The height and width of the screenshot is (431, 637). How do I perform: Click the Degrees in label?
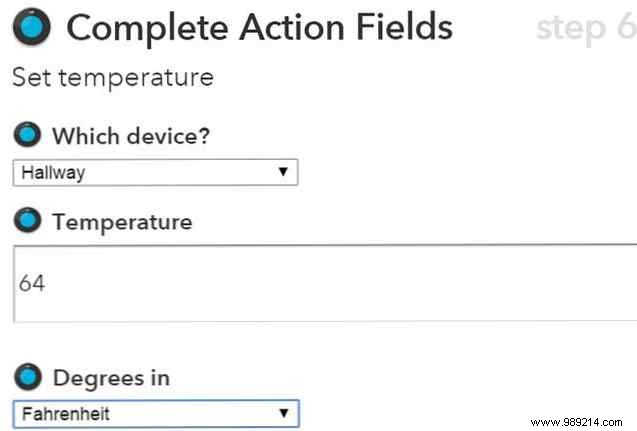click(111, 377)
